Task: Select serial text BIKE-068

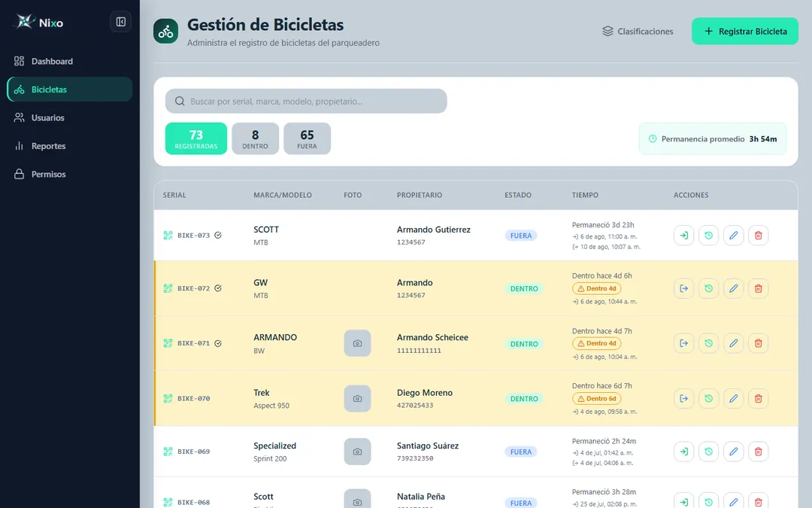Action: [x=194, y=502]
